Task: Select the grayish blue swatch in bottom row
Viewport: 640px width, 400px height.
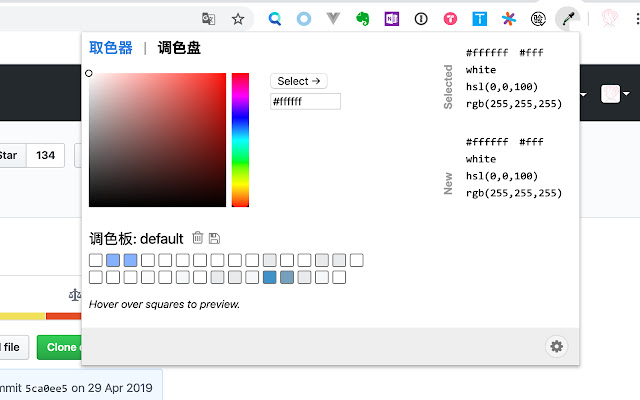Action: coord(287,277)
